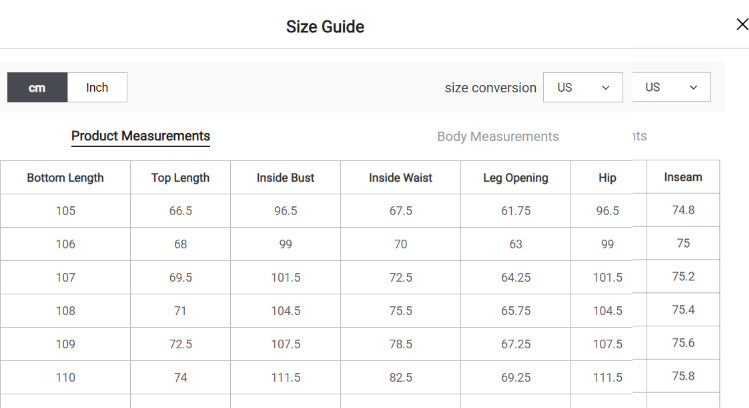This screenshot has width=749, height=408.
Task: Click the Top Length column header
Action: point(180,178)
